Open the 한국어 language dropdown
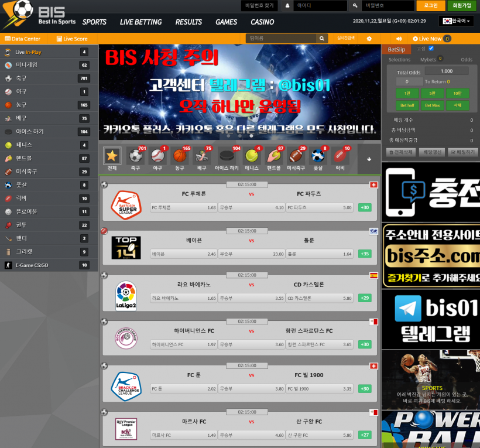The image size is (480, 448). pos(456,21)
